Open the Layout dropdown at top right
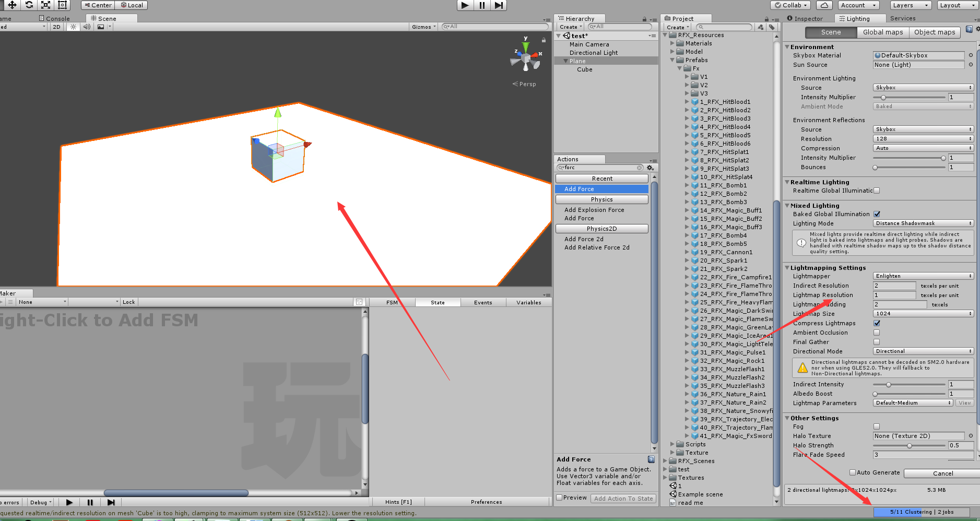980x521 pixels. click(x=958, y=5)
